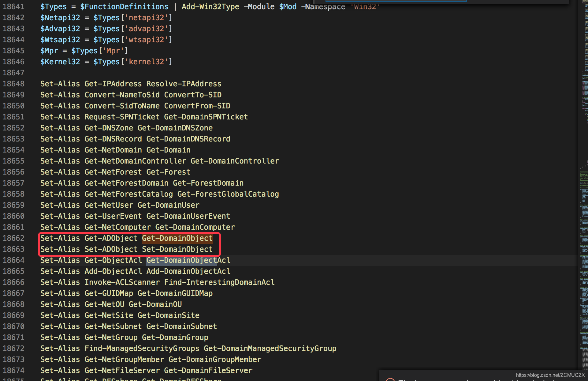588x381 pixels.
Task: Click the blog.csdn.net/ZCMUCZX link text
Action: click(x=550, y=375)
